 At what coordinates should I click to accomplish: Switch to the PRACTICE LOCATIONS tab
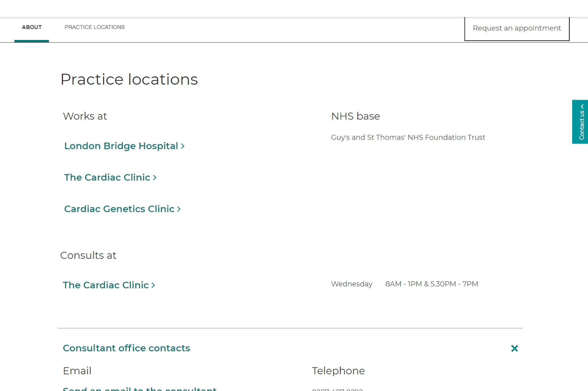pos(94,27)
